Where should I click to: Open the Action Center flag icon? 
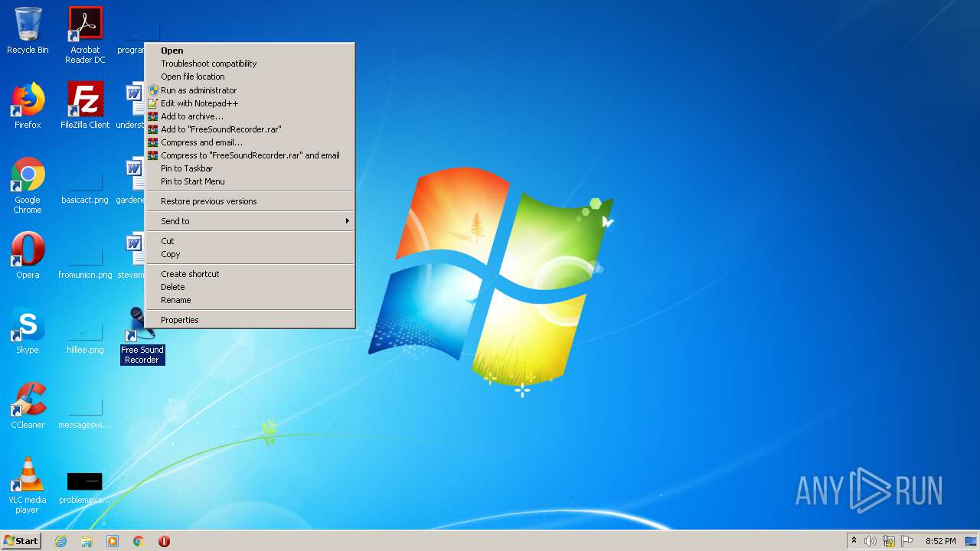[x=907, y=541]
